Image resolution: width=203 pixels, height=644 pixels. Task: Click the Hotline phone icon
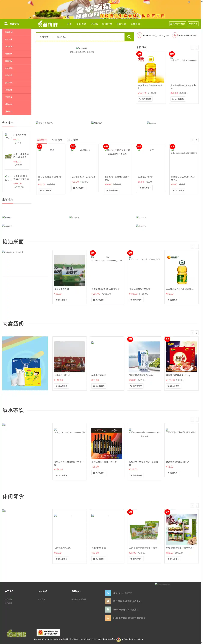(x=175, y=35)
